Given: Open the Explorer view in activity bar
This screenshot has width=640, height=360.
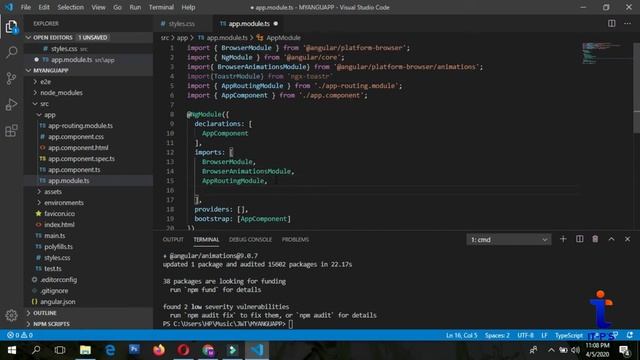Looking at the screenshot, I should point(11,27).
